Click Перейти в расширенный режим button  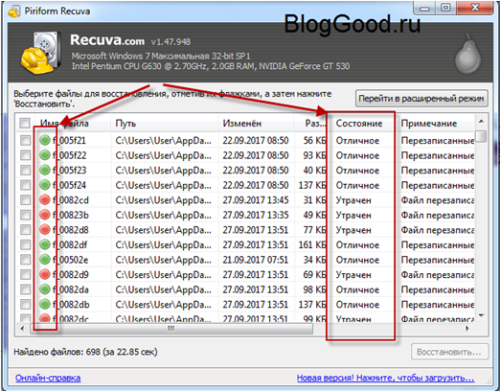tap(421, 98)
